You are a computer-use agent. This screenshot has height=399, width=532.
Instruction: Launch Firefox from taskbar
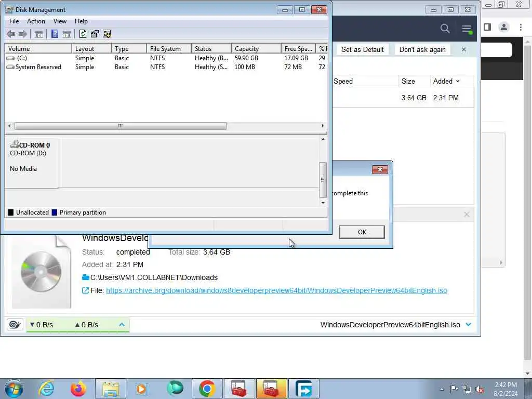(78, 389)
